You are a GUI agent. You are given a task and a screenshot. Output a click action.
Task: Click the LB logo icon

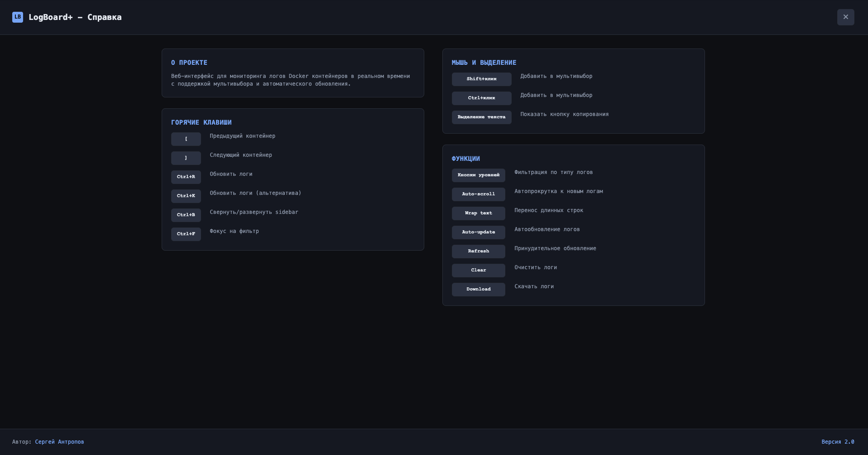click(x=18, y=17)
